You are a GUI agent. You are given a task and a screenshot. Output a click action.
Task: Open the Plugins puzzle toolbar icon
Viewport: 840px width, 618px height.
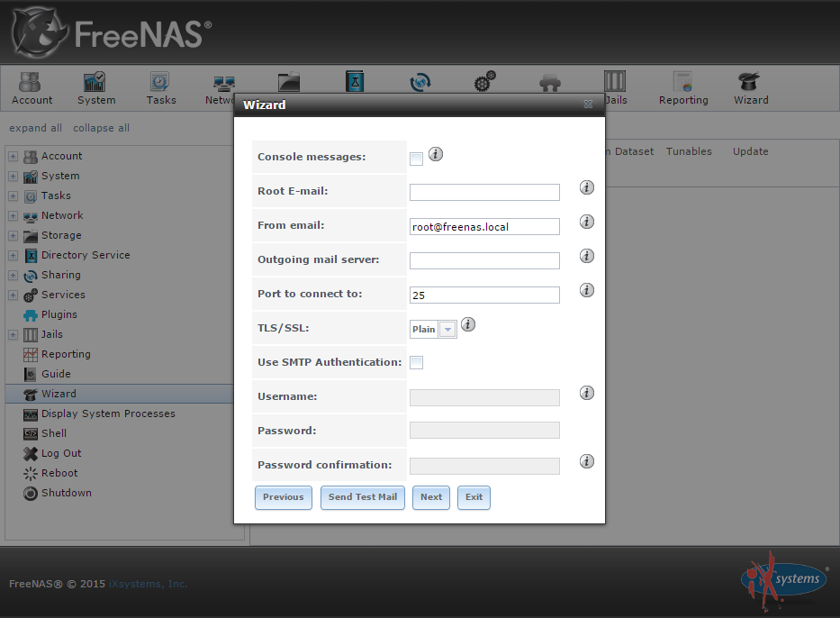tap(549, 82)
